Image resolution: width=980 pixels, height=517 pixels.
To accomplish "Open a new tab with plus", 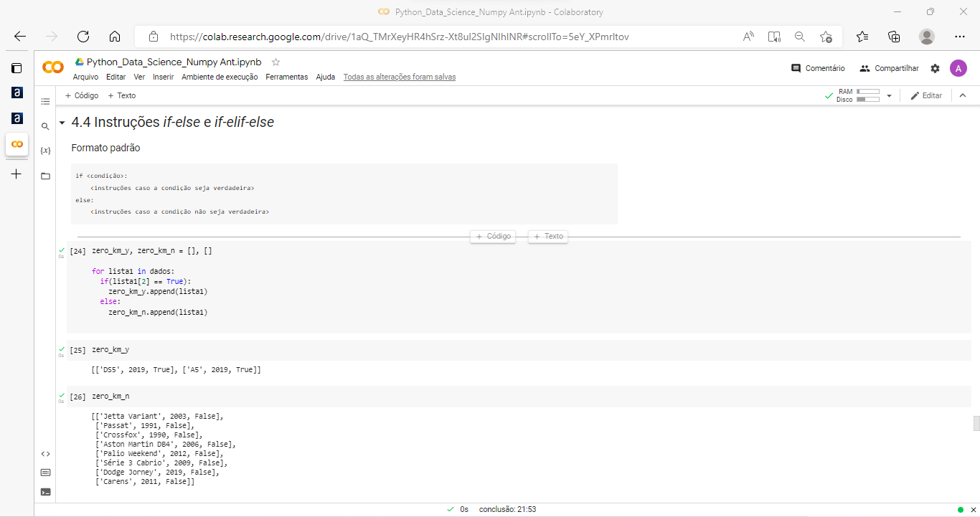I will 17,174.
